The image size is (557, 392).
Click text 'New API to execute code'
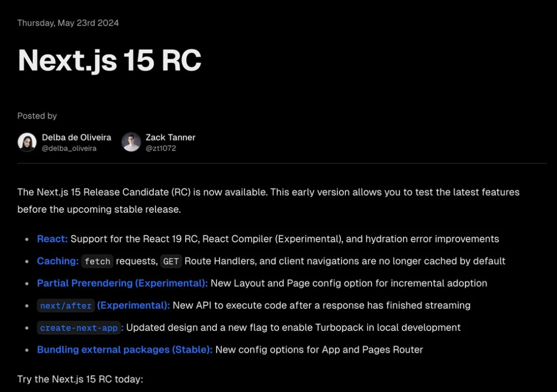pyautogui.click(x=230, y=305)
